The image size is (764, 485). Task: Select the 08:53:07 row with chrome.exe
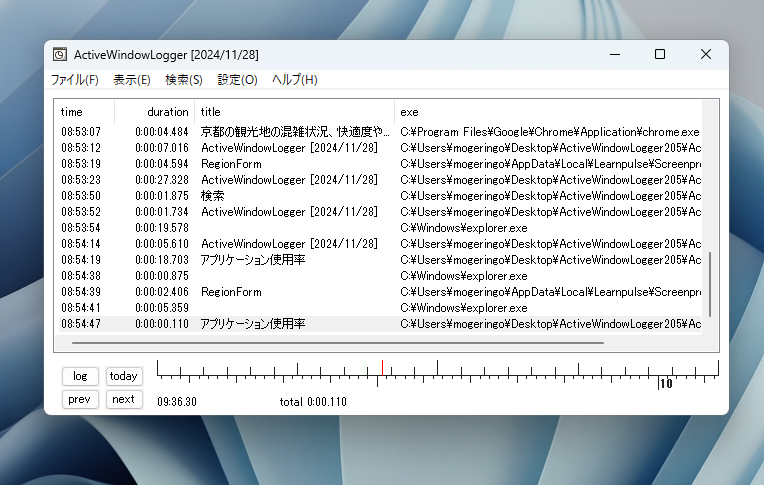click(380, 132)
